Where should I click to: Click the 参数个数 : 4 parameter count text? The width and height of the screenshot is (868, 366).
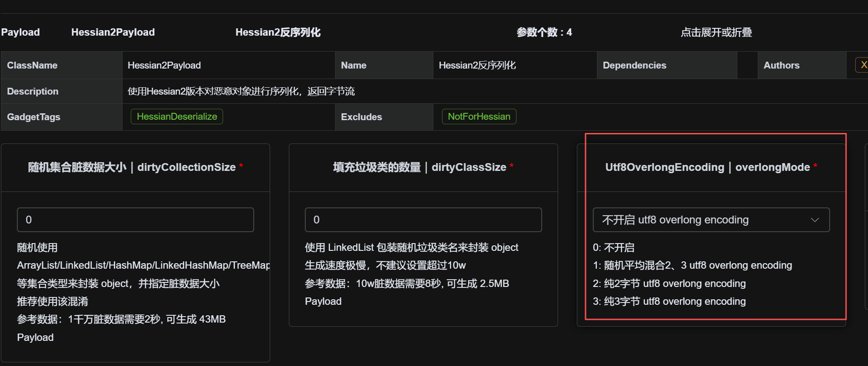[544, 32]
